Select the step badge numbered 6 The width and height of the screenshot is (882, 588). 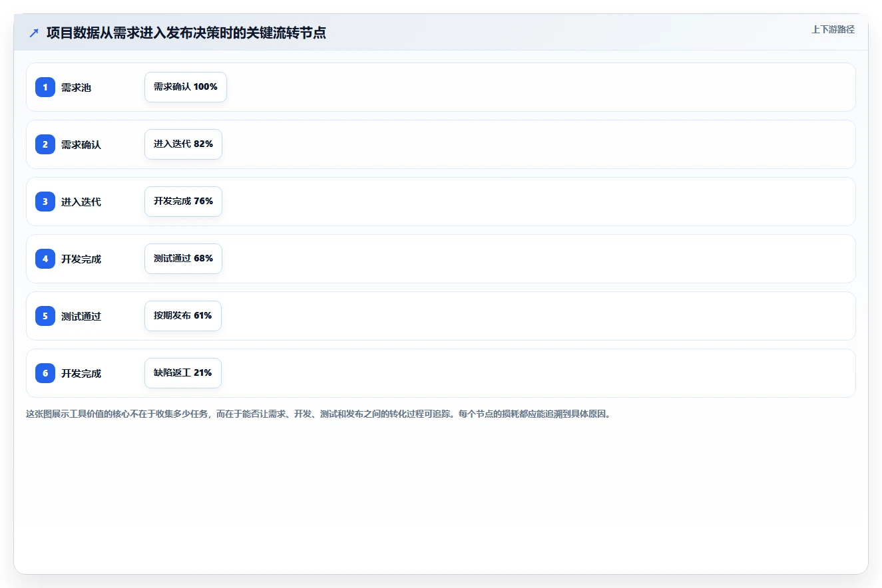click(45, 373)
